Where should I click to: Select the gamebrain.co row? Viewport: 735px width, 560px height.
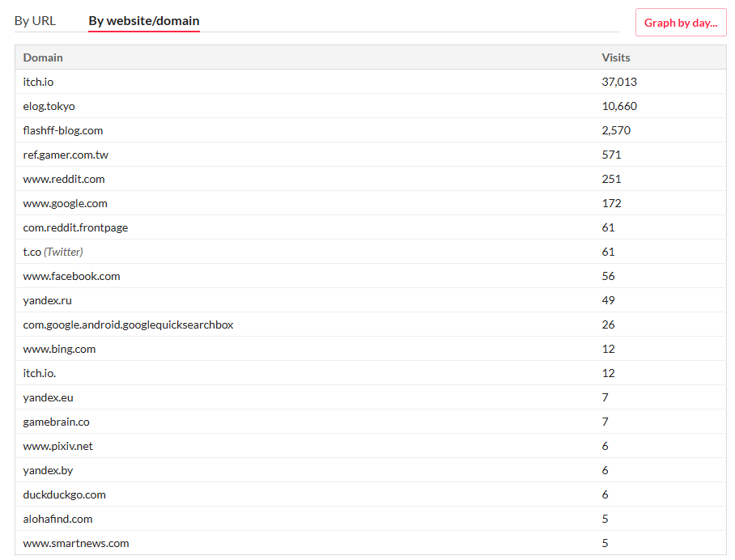[x=56, y=422]
